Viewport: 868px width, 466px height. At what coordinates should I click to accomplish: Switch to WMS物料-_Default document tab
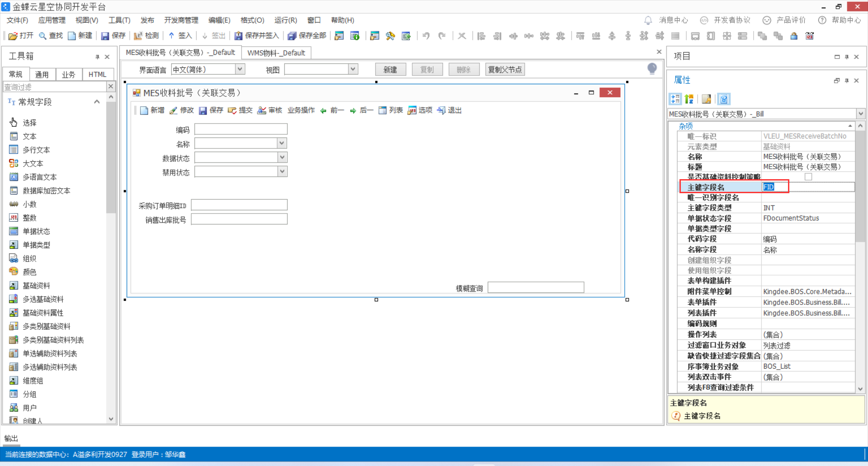click(x=276, y=53)
